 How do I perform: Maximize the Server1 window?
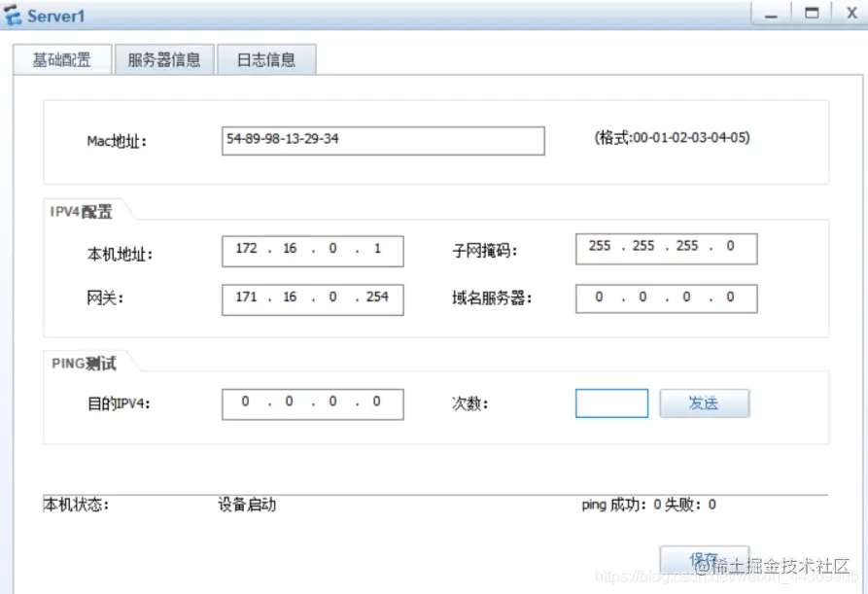[x=812, y=14]
